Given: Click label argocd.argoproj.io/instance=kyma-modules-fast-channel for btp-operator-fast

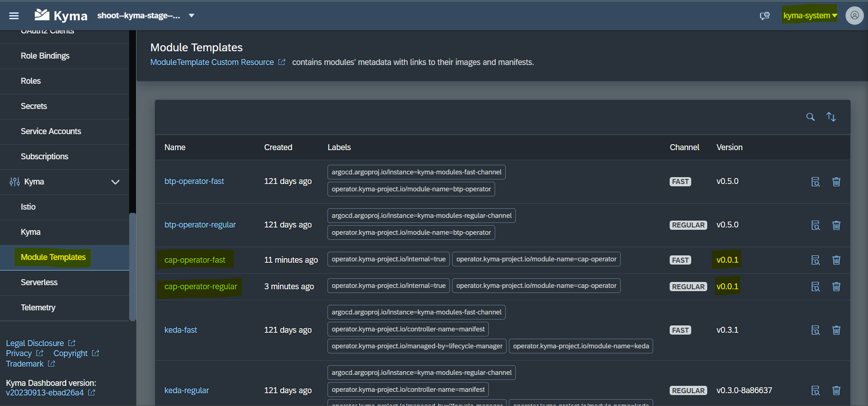Looking at the screenshot, I should click(x=416, y=172).
